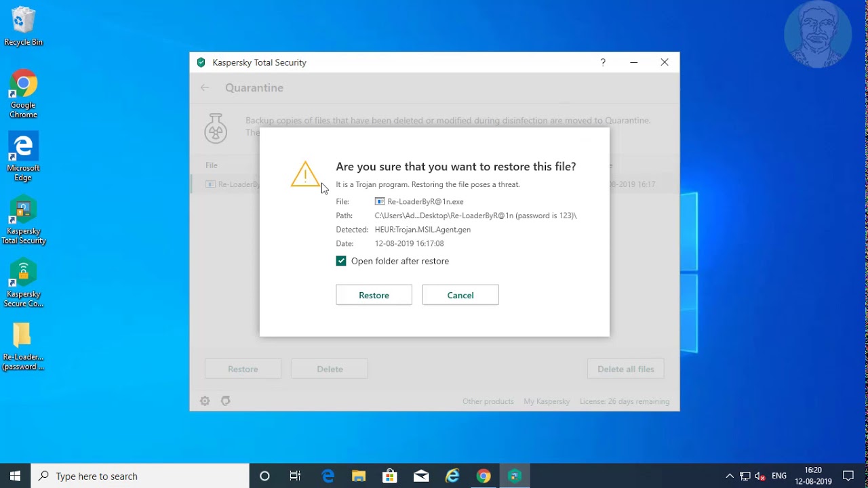Select Google Chrome desktop shortcut
Screen dimensions: 868x488
pos(23,94)
